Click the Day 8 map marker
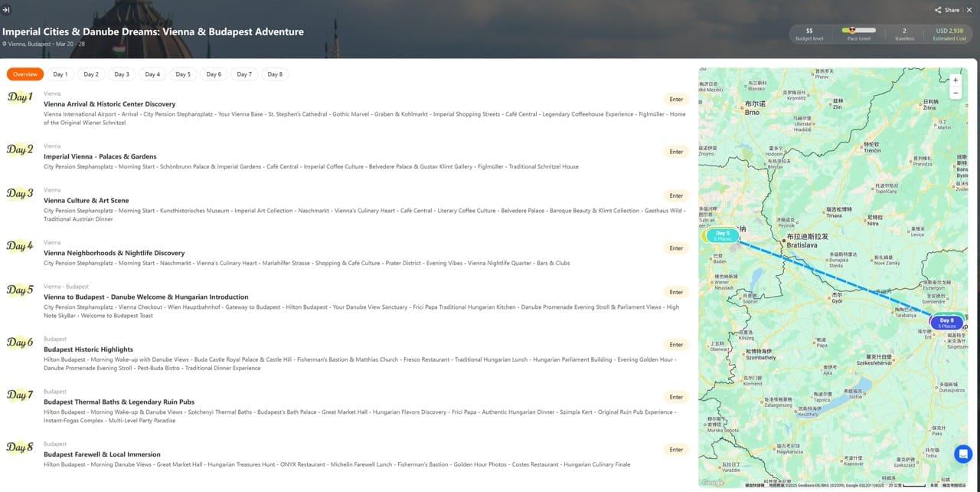Screen dimensions: 980x492 click(x=946, y=322)
